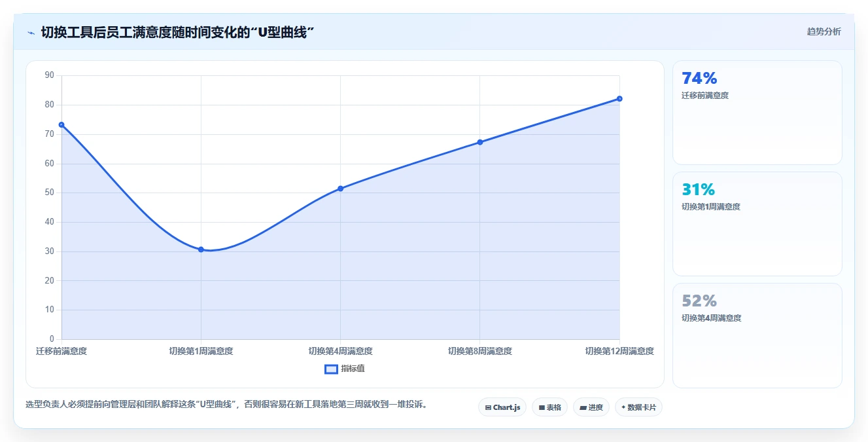Click the x-axis label 切换第4周满意度
This screenshot has height=442, width=868.
[x=340, y=351]
